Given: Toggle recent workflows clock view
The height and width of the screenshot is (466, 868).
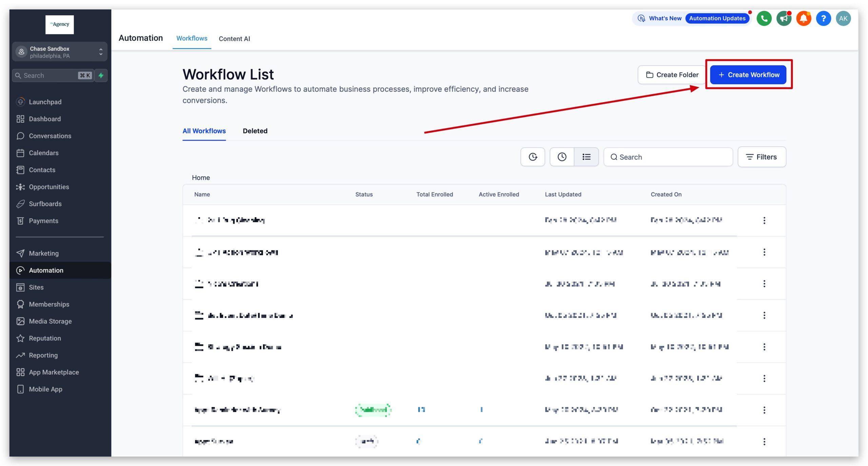Looking at the screenshot, I should 561,157.
